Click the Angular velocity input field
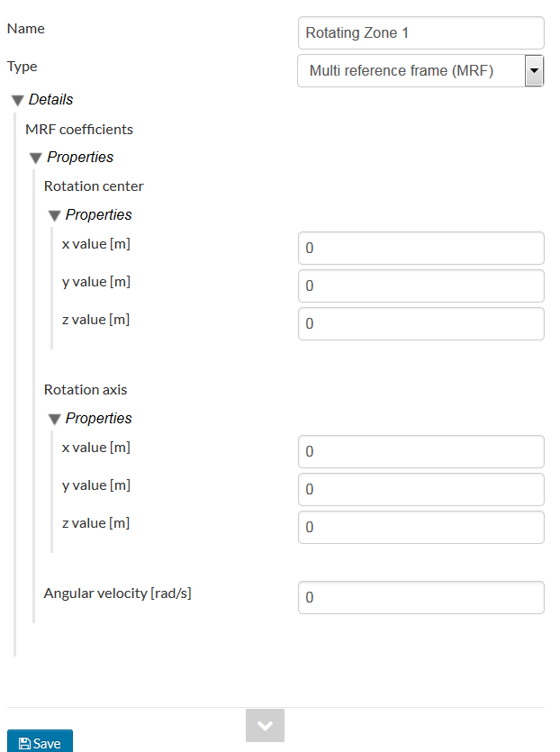The width and height of the screenshot is (560, 752). (420, 598)
